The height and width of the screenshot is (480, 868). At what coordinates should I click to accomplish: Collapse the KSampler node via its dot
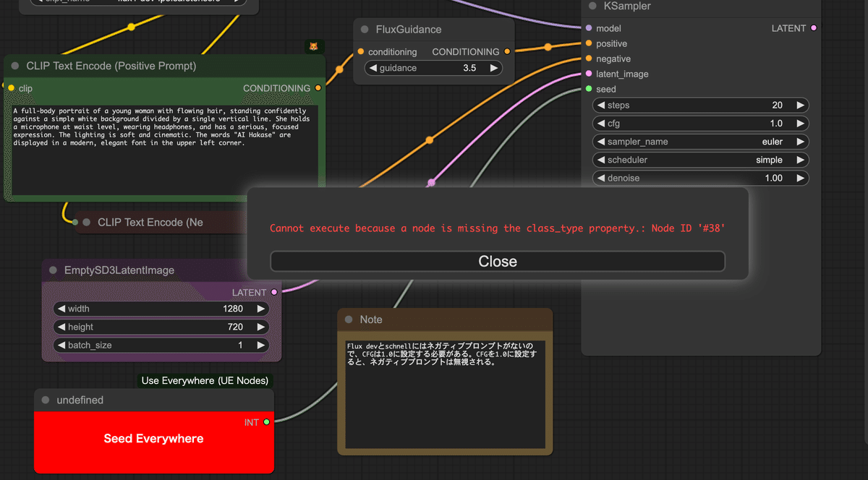[592, 6]
